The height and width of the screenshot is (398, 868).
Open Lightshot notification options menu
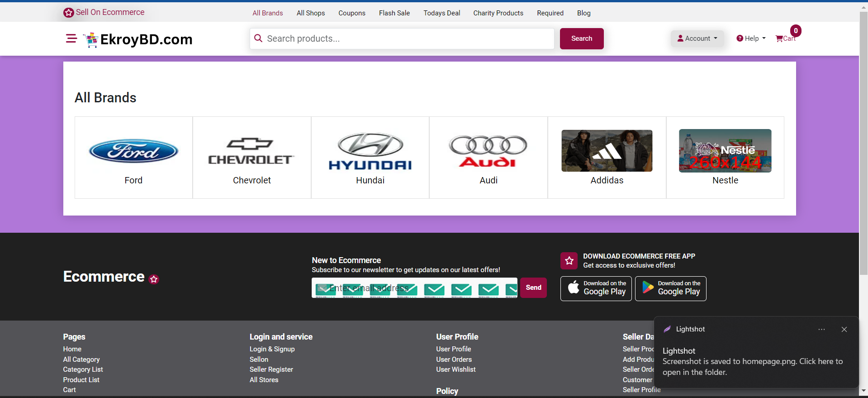(821, 329)
